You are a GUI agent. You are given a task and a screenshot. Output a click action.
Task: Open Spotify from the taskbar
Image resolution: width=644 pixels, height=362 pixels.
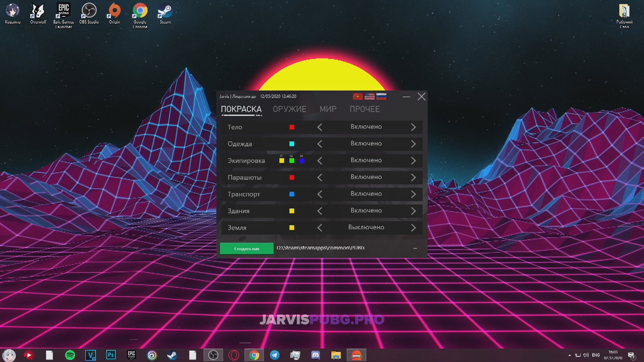(x=70, y=355)
